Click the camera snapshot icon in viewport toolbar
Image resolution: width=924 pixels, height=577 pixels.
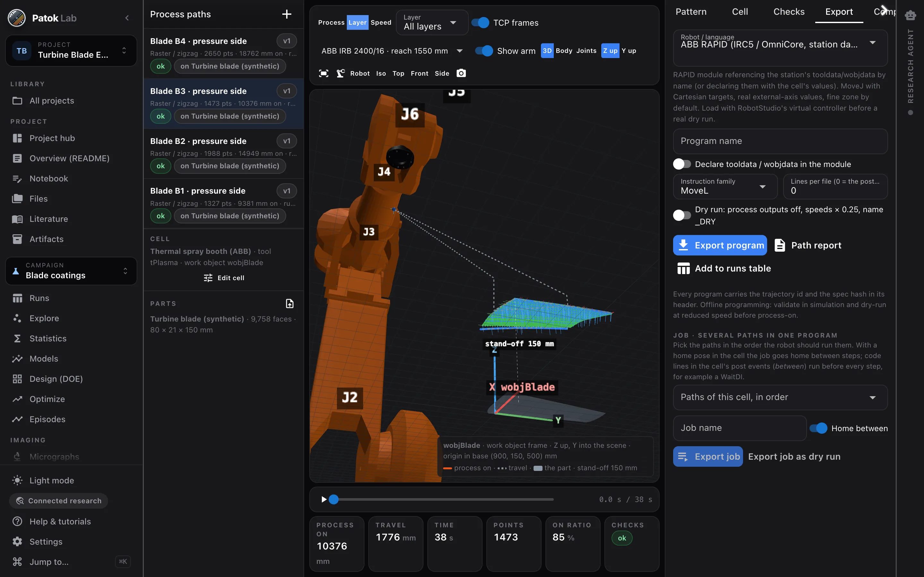point(461,73)
